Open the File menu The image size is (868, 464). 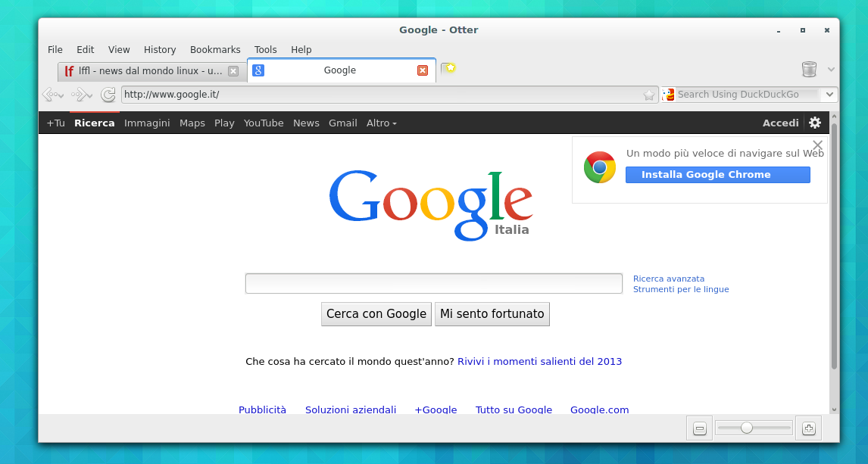pyautogui.click(x=55, y=50)
